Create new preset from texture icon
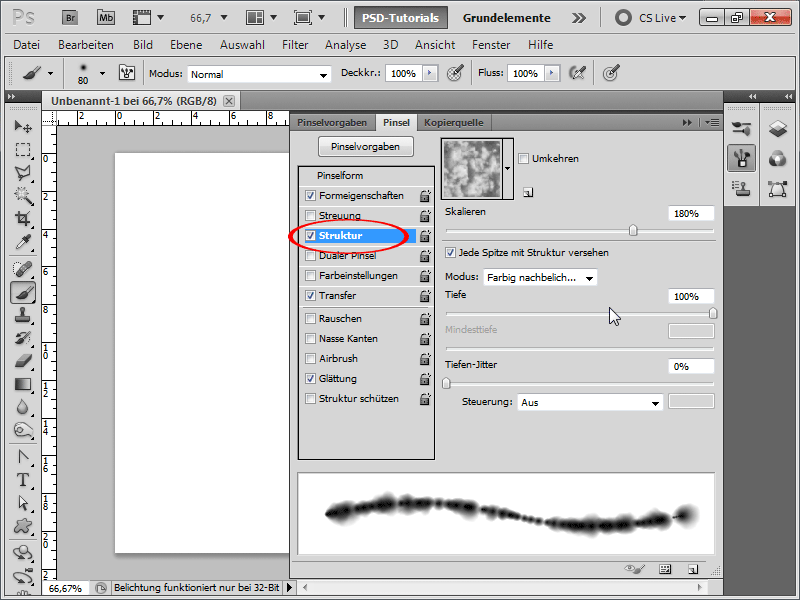 [x=528, y=192]
